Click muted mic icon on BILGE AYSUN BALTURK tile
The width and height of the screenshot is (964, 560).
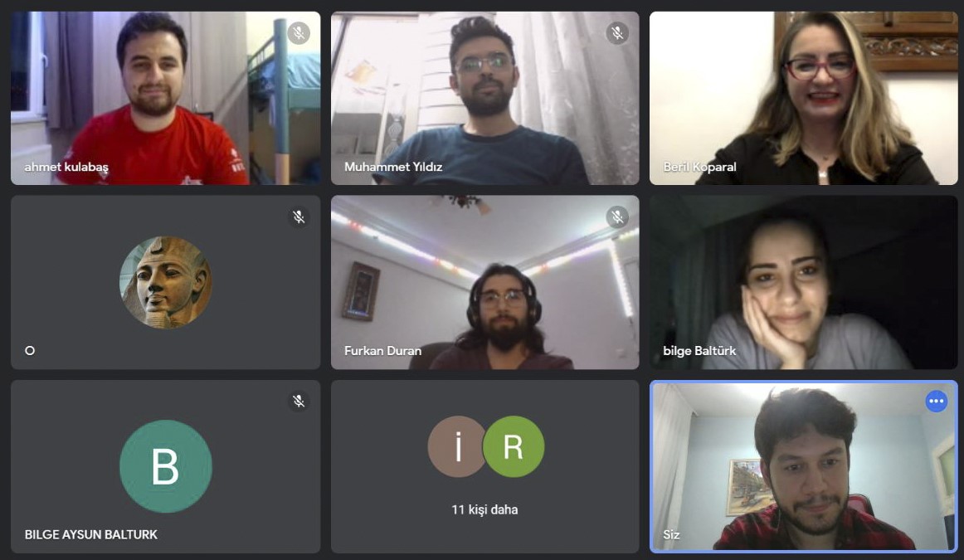pyautogui.click(x=299, y=401)
